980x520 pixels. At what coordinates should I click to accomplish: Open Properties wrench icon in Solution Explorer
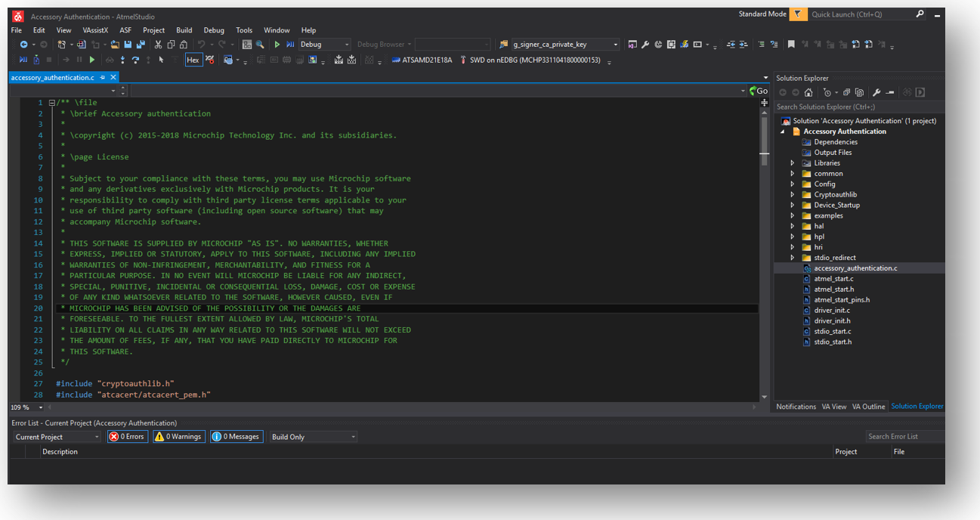(x=876, y=92)
